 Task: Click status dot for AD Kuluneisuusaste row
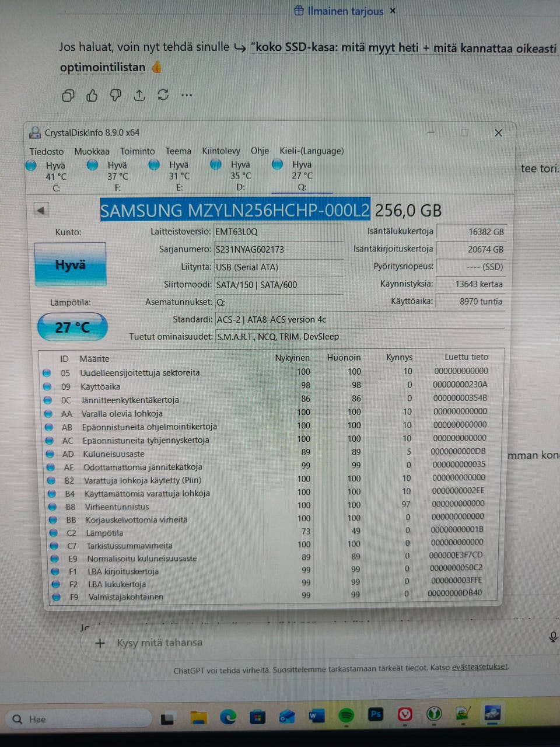50,453
